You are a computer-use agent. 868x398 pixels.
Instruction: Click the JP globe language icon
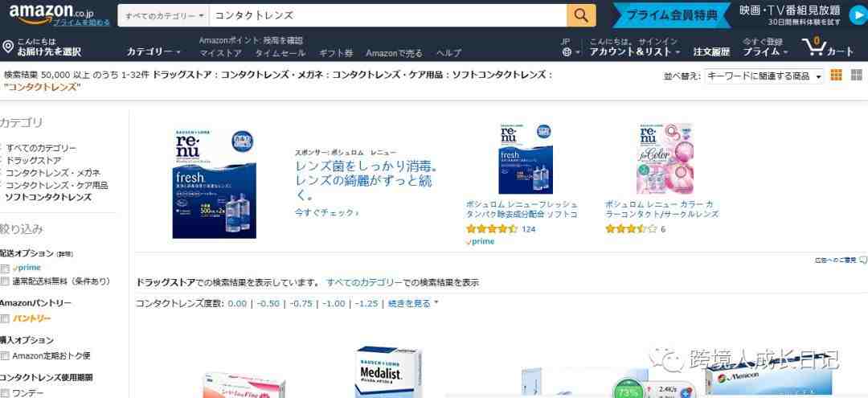tap(567, 52)
